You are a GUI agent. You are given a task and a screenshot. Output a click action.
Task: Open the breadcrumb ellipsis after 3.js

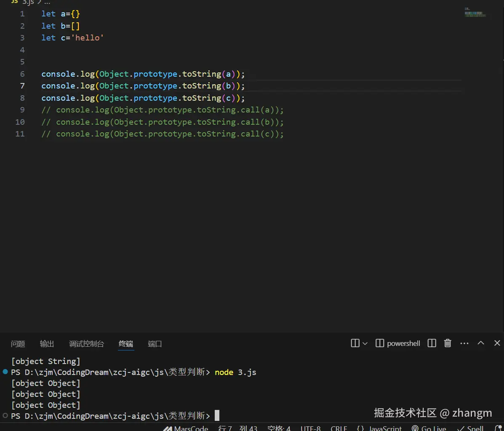(x=47, y=2)
